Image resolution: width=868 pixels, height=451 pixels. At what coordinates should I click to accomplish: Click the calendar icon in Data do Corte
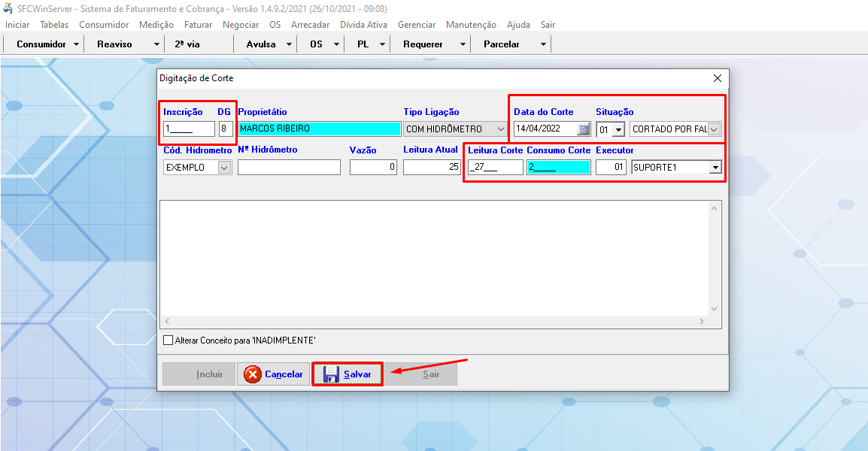pyautogui.click(x=584, y=129)
